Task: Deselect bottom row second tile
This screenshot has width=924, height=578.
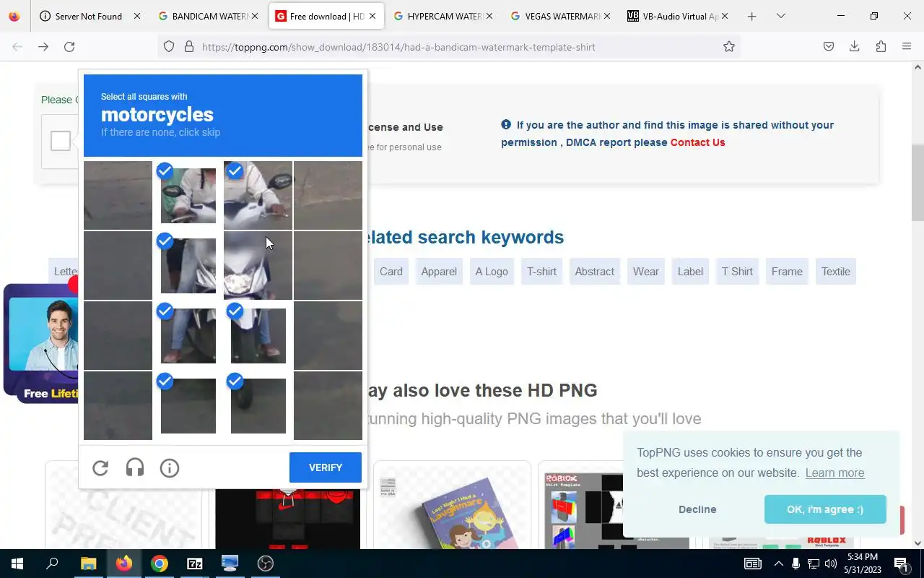Action: click(188, 405)
